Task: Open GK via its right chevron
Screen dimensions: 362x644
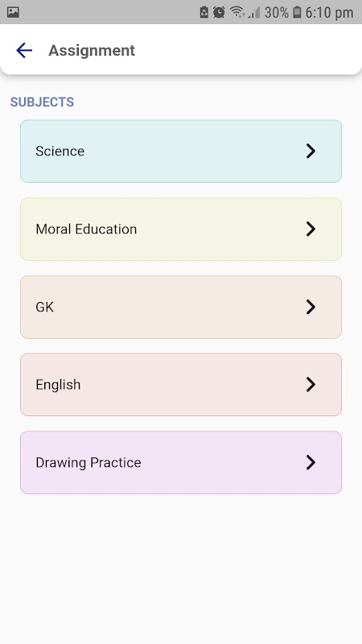Action: 311,307
